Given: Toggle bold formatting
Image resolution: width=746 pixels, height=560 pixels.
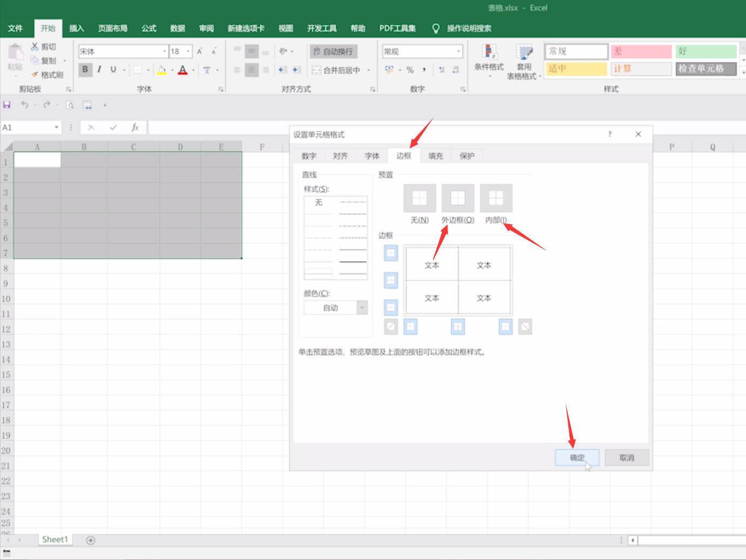Looking at the screenshot, I should (x=85, y=69).
